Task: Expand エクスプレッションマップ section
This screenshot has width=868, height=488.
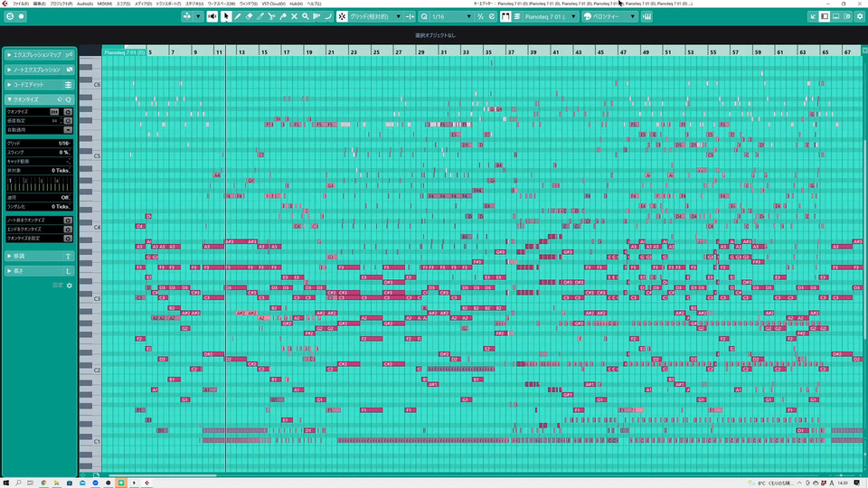Action: 39,55
